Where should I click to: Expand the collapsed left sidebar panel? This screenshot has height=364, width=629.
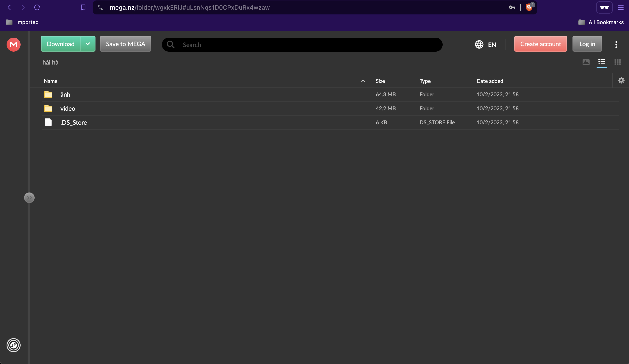[29, 198]
